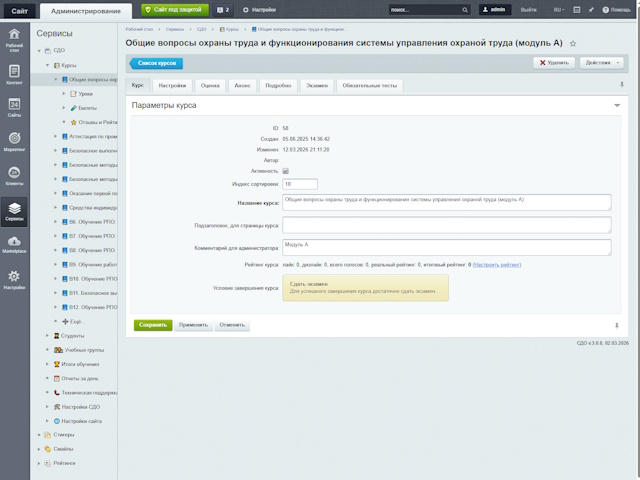Open Учебные группы in the services tree
The width and height of the screenshot is (640, 480).
pyautogui.click(x=79, y=350)
